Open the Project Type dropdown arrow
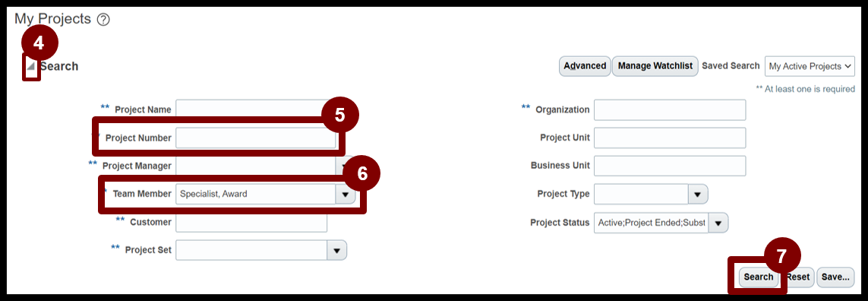Viewport: 868px width, 301px height. pyautogui.click(x=697, y=194)
